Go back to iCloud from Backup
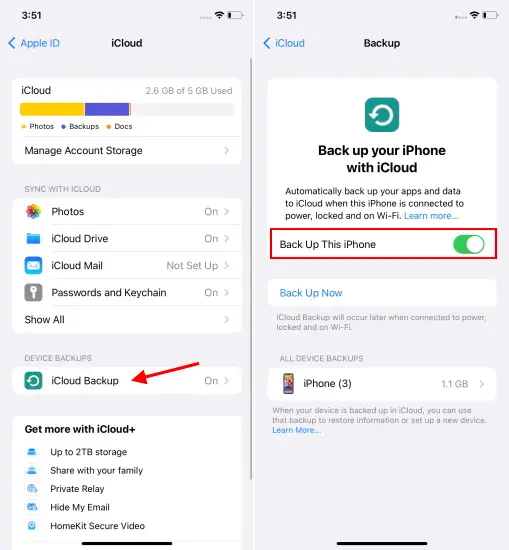The image size is (509, 550). [284, 43]
